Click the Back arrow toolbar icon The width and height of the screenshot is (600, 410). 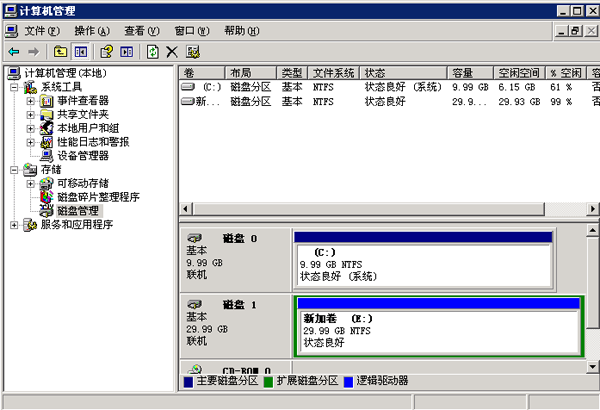[13, 51]
